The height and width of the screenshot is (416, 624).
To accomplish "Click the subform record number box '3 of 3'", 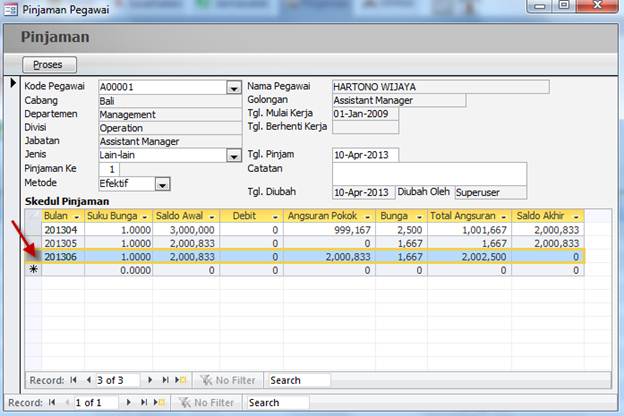I will (x=117, y=380).
